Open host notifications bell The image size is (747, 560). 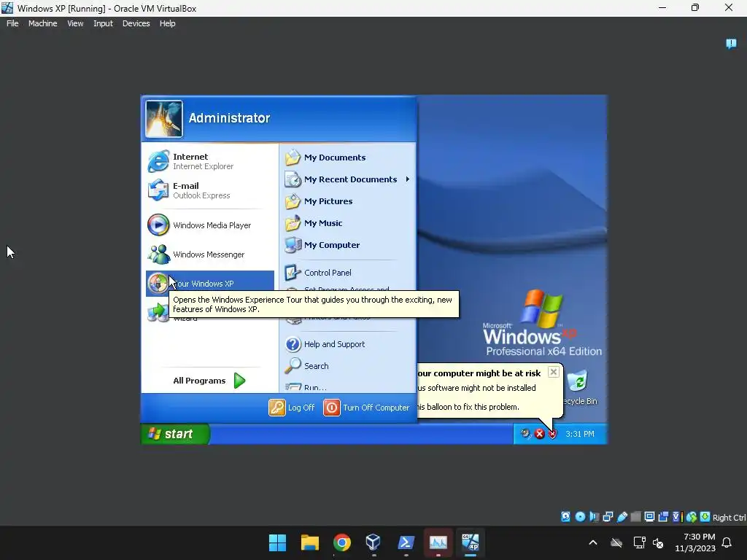click(727, 542)
